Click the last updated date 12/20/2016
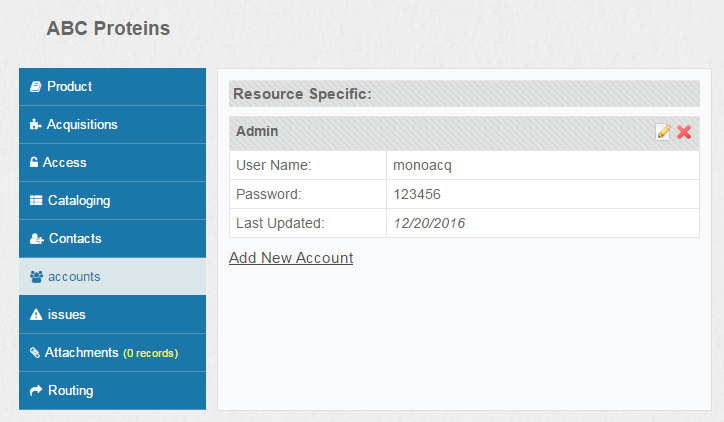 click(x=429, y=223)
